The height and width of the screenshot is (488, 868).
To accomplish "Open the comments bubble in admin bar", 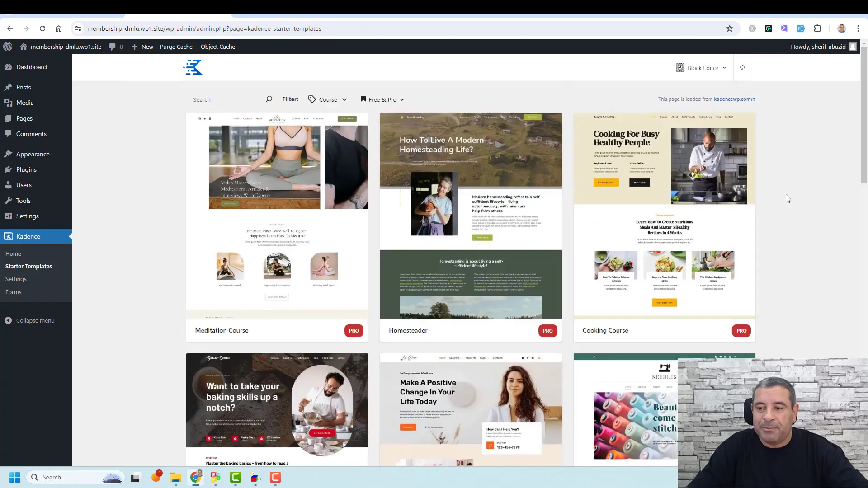I will (116, 47).
